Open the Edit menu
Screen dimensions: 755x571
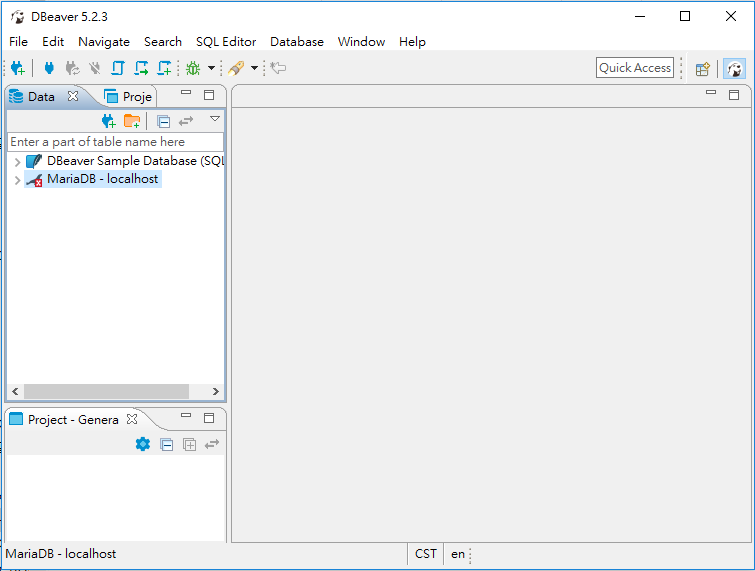click(53, 42)
